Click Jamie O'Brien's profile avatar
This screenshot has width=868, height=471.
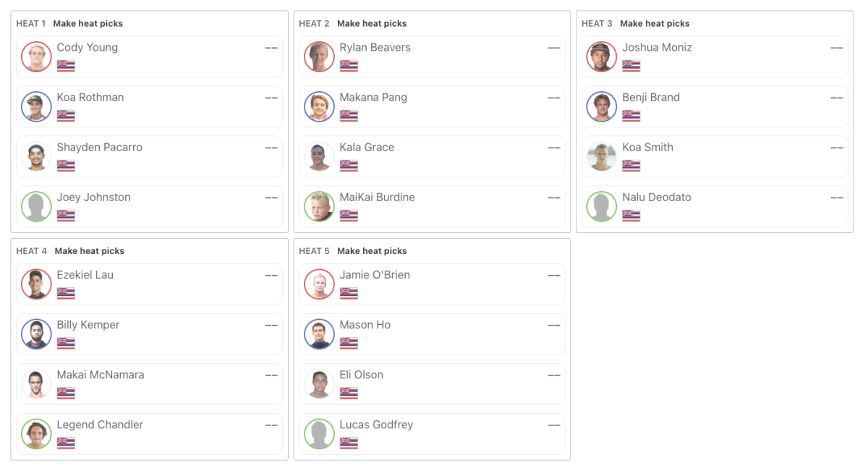tap(319, 284)
